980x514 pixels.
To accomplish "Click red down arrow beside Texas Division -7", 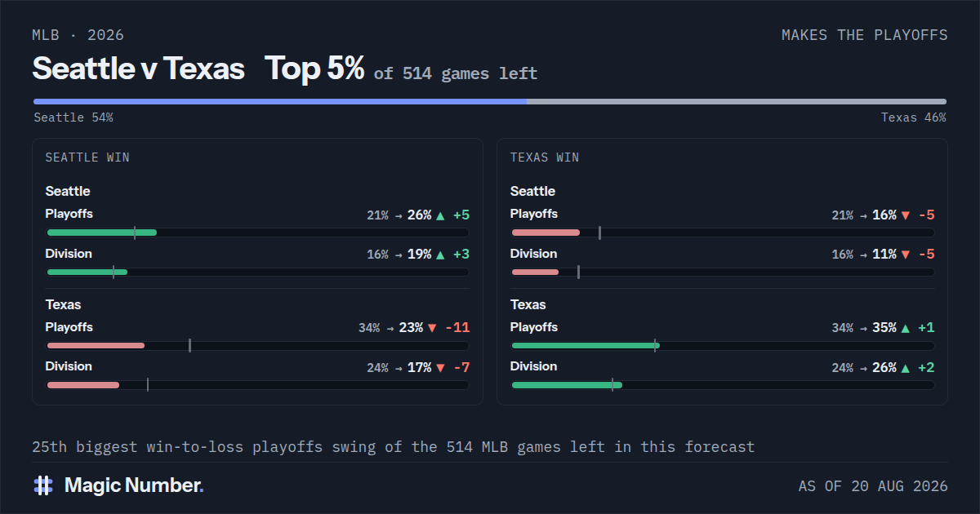I will coord(441,368).
